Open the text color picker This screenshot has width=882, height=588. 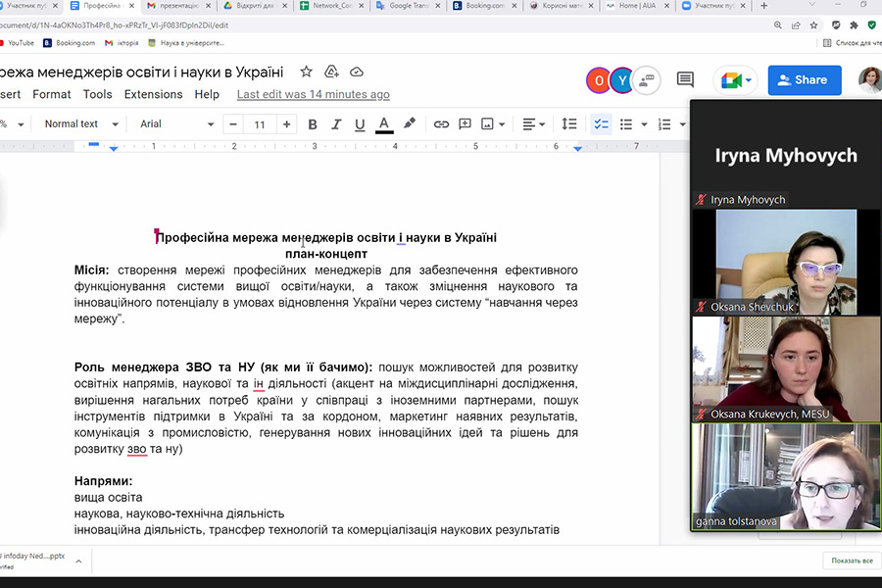coord(384,124)
